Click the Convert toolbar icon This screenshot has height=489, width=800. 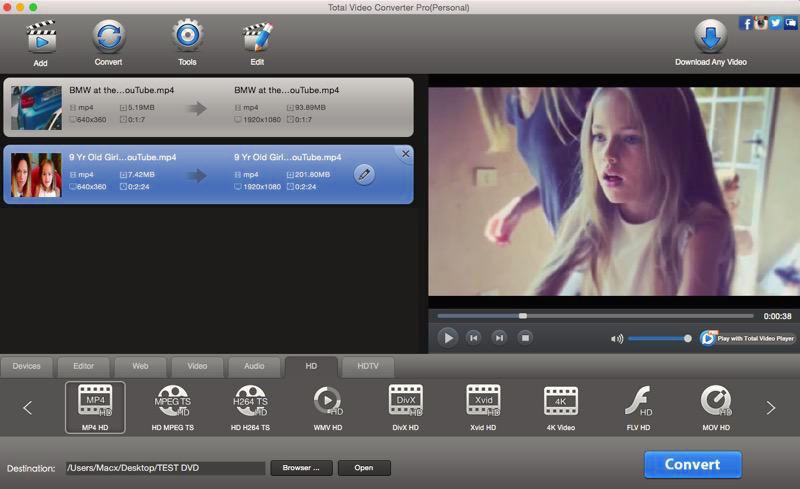pyautogui.click(x=109, y=36)
